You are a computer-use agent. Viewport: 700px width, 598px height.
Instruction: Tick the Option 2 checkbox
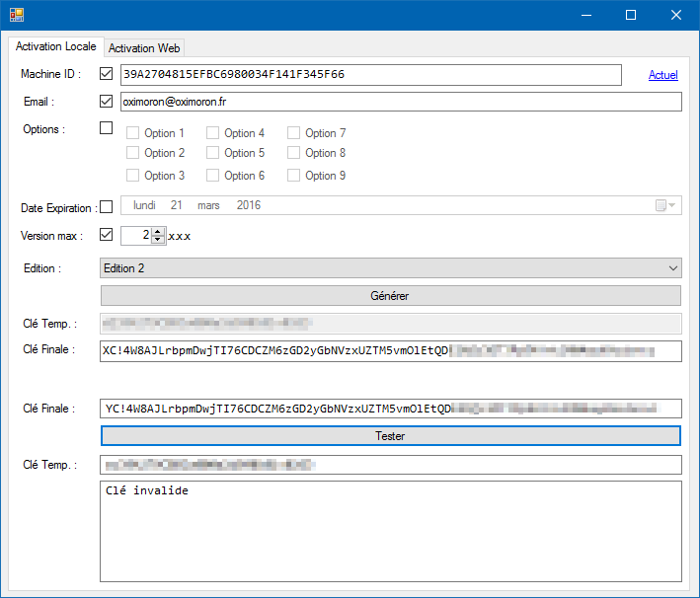[132, 153]
